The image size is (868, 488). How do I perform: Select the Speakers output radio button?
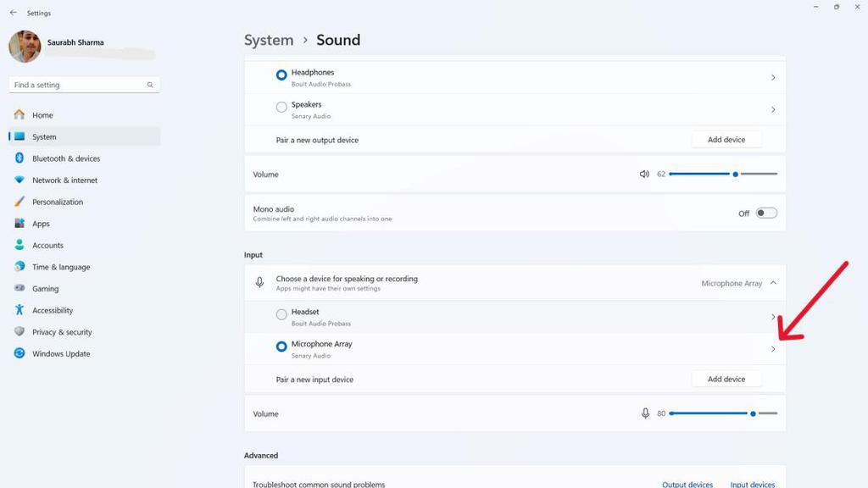[x=281, y=107]
